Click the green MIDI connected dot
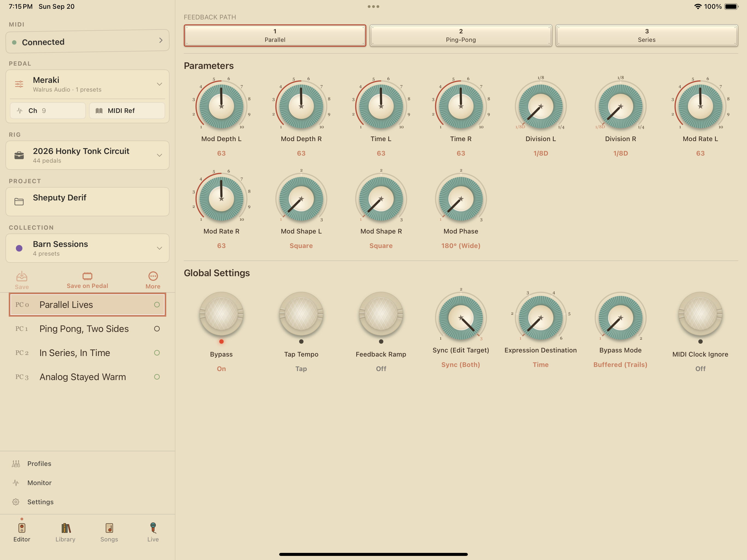Viewport: 747px width, 560px height. pyautogui.click(x=14, y=42)
